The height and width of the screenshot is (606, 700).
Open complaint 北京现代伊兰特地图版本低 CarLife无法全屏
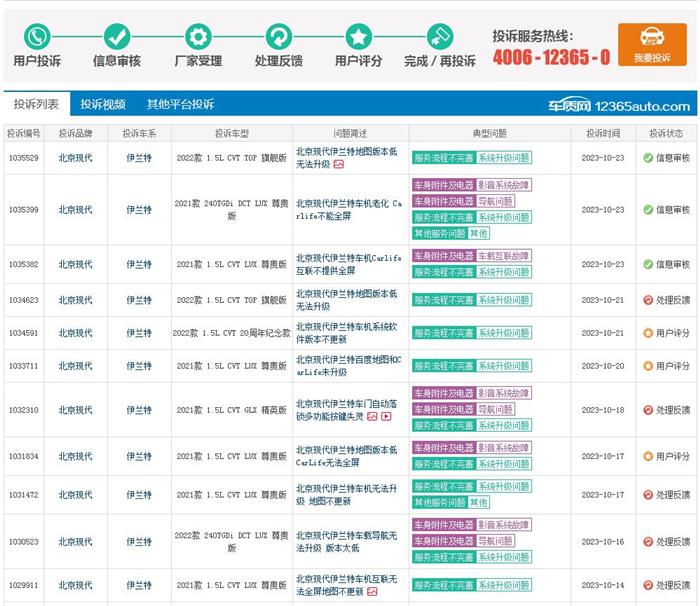click(346, 456)
